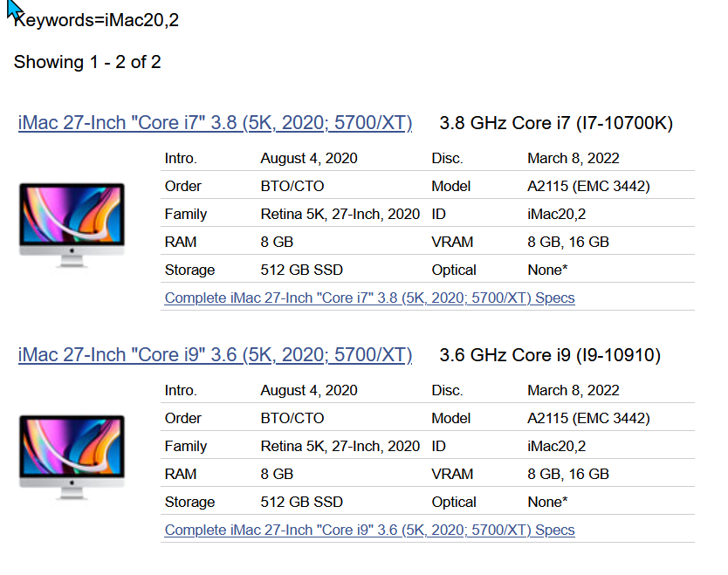Click the iMac thumbnail for the Core i9 model
Screen dimensions: 728x575
72,457
